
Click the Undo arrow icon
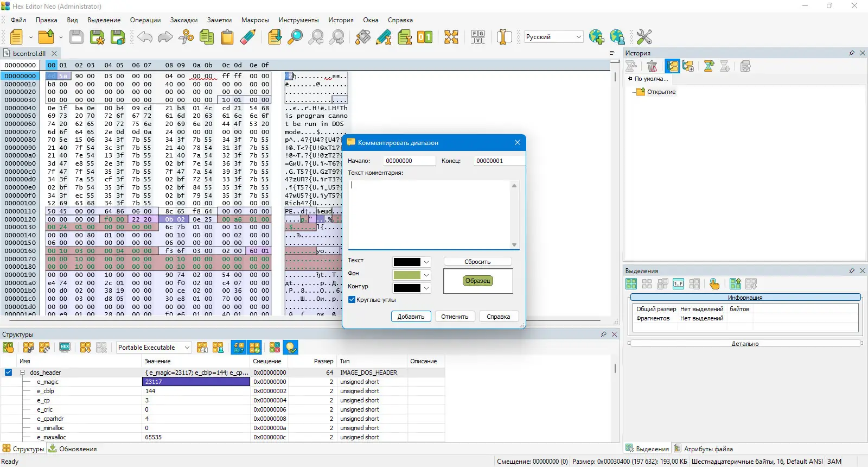click(145, 37)
